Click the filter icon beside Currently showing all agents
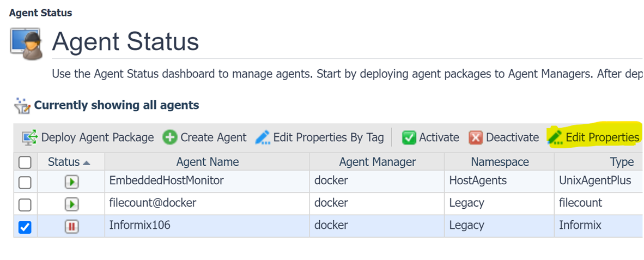644x260 pixels. click(x=21, y=105)
